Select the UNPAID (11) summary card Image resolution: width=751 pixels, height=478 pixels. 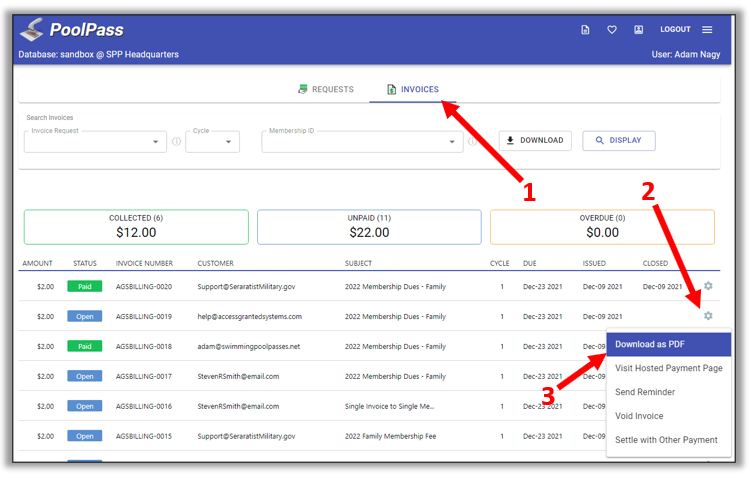point(369,227)
